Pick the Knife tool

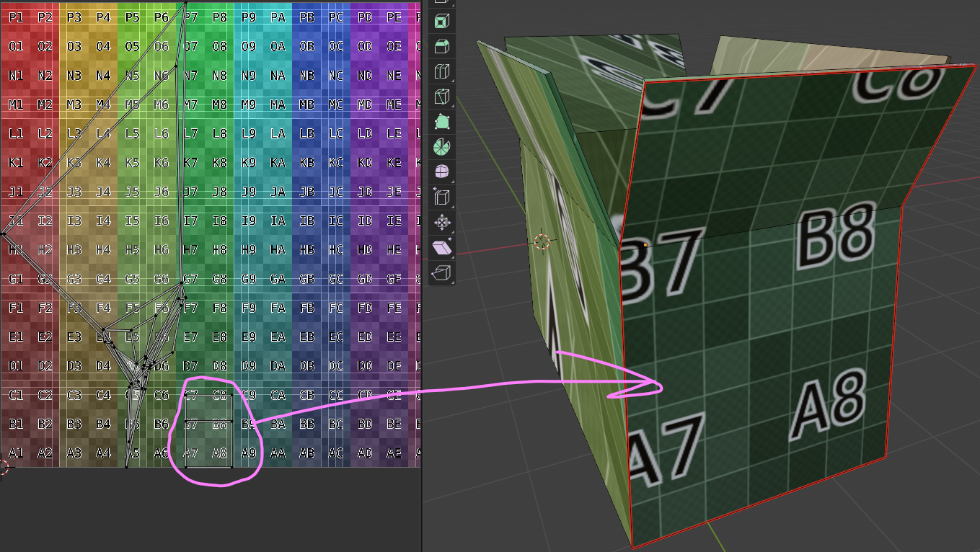click(441, 97)
